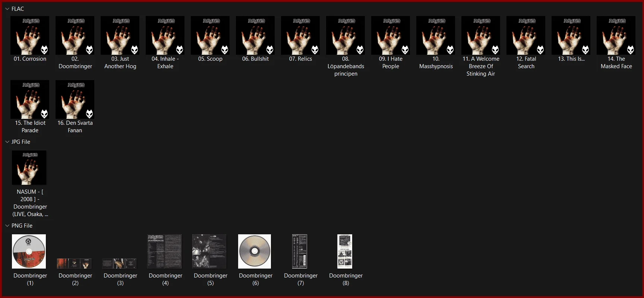Click the 05. Scoop FLAC file icon
This screenshot has width=644, height=298.
tap(210, 35)
